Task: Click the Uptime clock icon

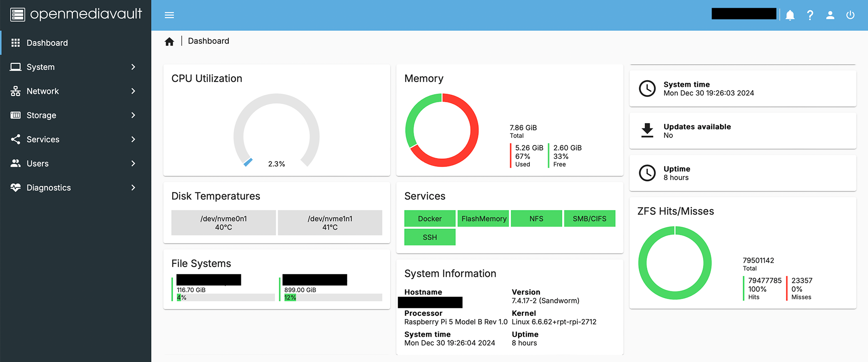Action: [x=647, y=173]
